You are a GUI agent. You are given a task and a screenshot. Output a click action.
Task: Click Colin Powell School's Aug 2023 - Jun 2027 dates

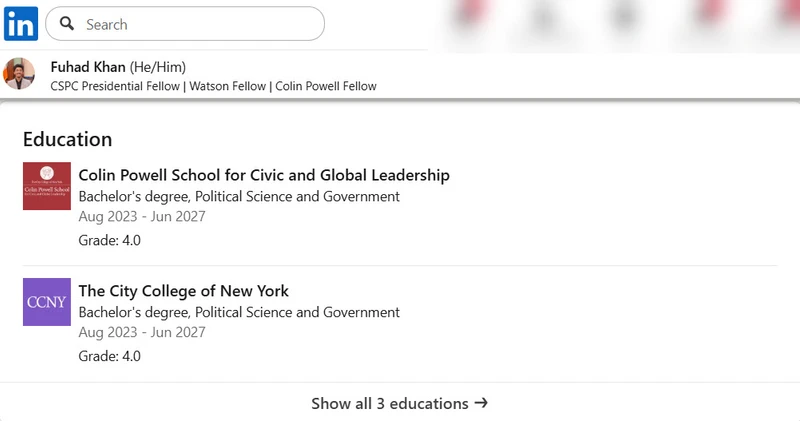[x=142, y=216]
